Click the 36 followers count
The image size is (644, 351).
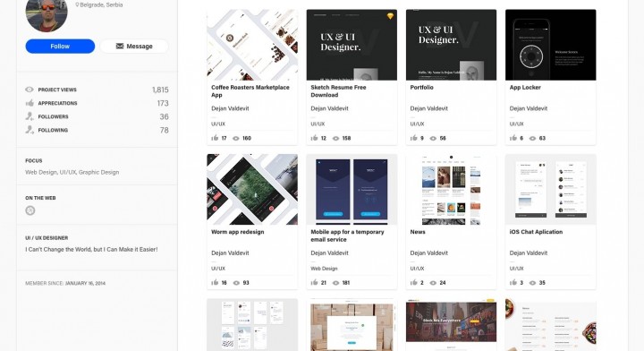coord(164,116)
